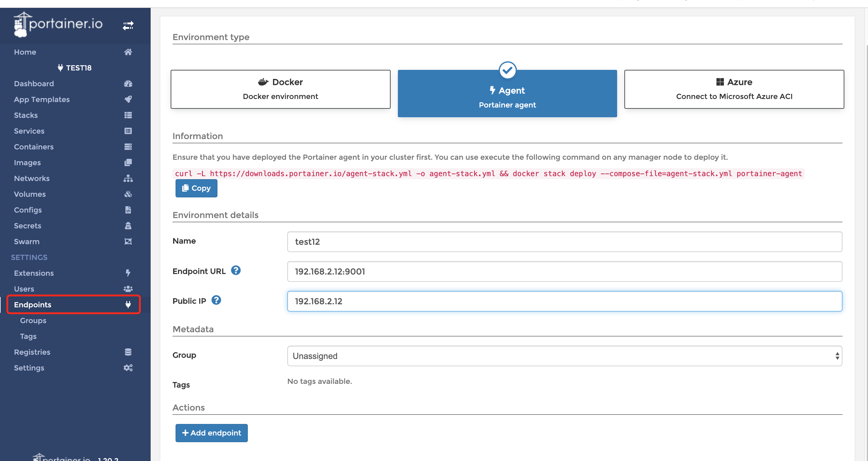Open the Group dropdown set to Unassigned

(564, 356)
